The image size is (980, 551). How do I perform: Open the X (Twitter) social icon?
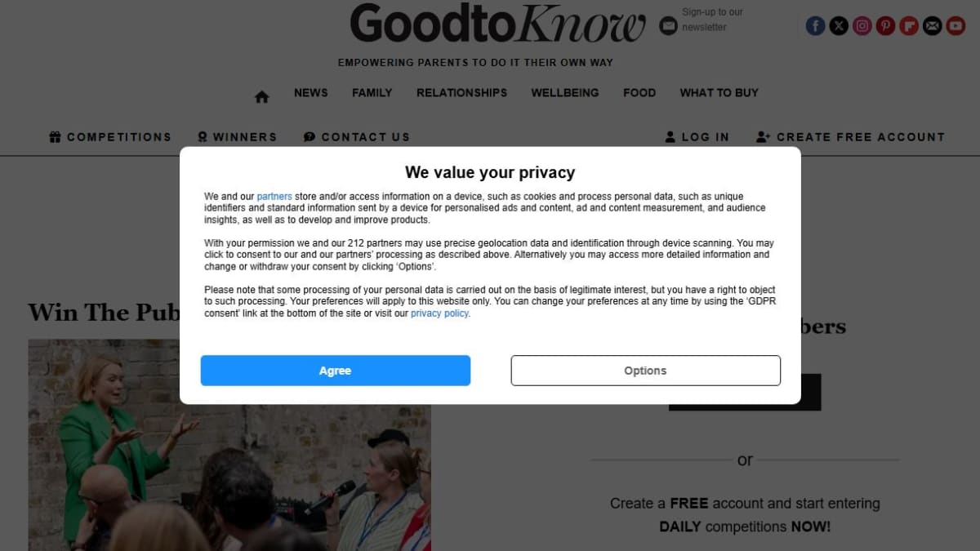[839, 26]
